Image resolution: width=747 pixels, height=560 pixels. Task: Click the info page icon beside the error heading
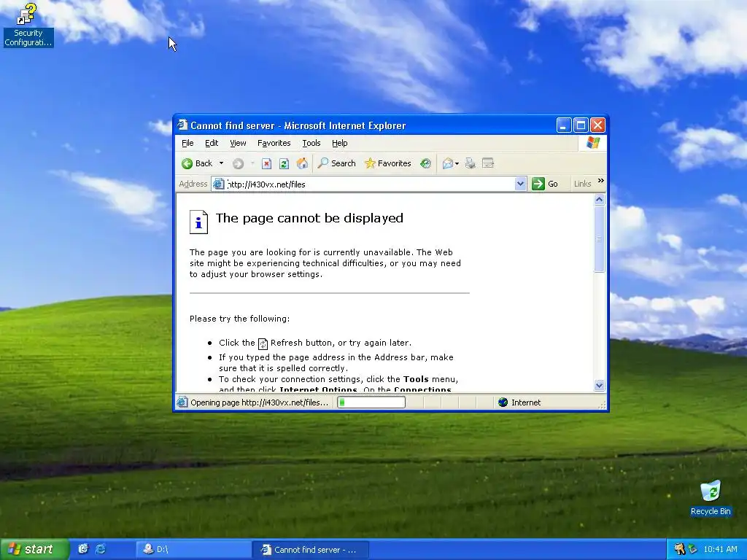click(x=198, y=222)
